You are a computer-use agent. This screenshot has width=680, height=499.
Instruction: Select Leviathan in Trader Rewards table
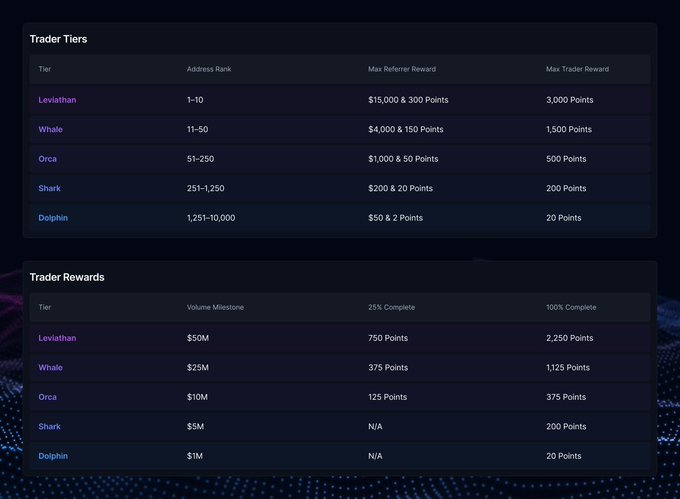pyautogui.click(x=57, y=338)
